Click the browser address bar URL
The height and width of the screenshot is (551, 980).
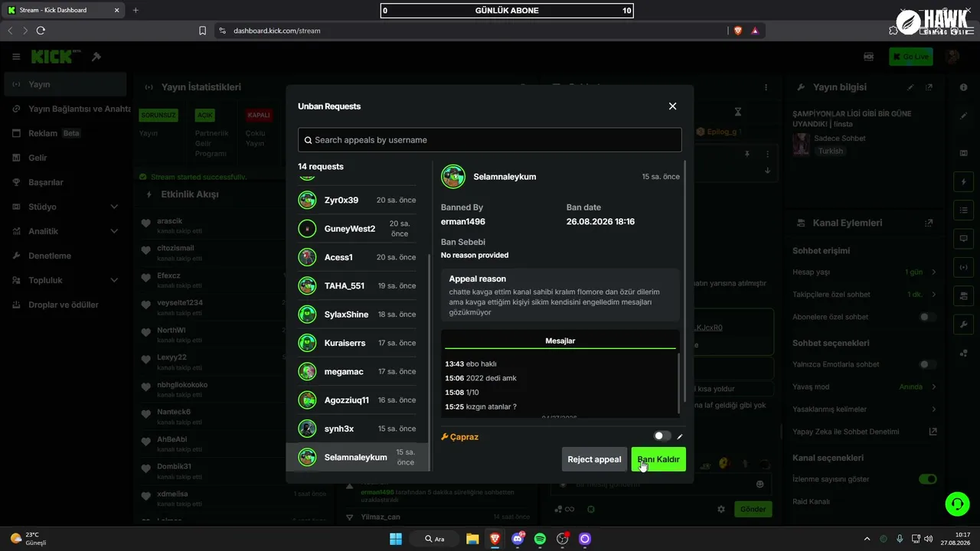(277, 31)
